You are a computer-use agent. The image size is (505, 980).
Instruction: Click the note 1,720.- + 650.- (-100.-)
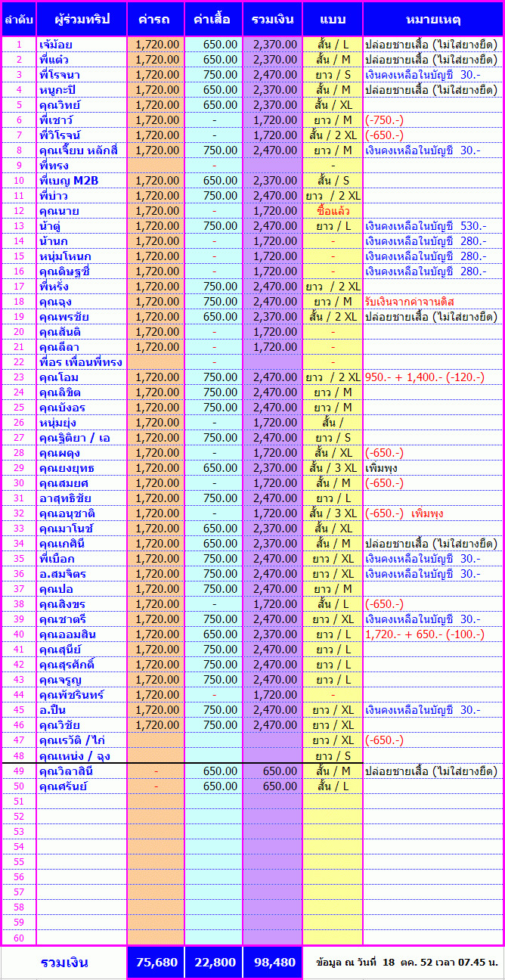coord(424,634)
